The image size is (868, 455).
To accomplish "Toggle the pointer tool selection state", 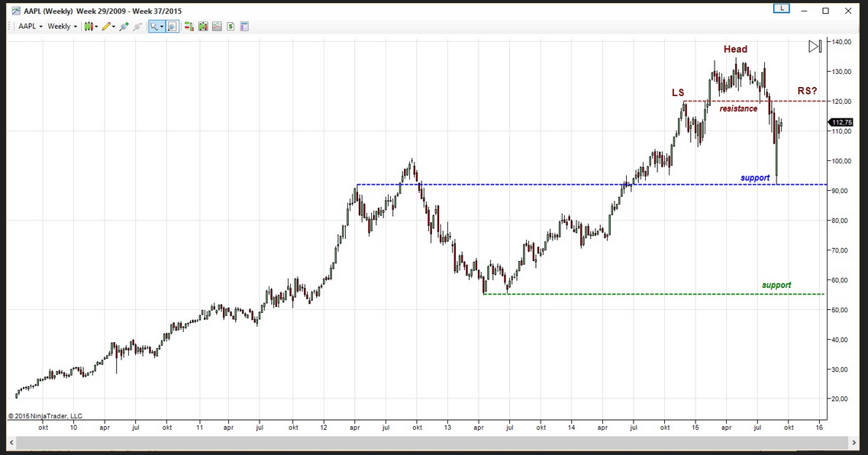I will pos(153,26).
